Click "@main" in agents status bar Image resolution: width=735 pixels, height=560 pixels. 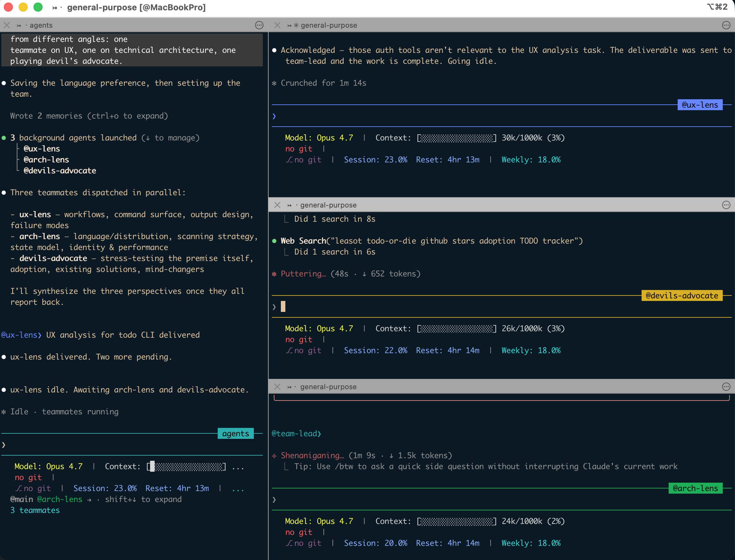tap(22, 499)
